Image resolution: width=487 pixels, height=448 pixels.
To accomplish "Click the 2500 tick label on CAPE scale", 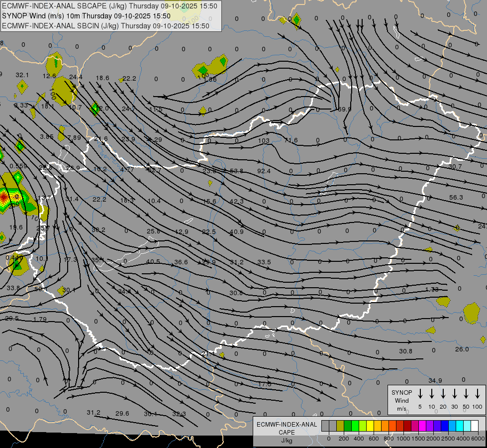I will point(448,439).
